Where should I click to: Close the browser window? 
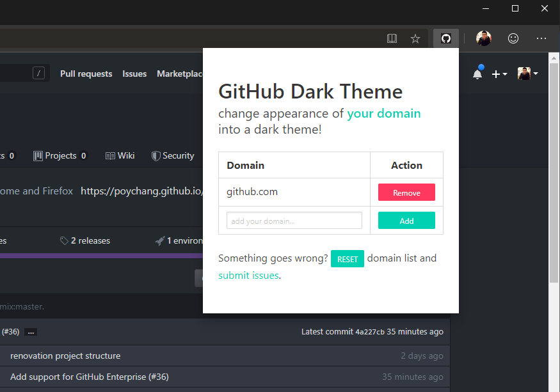(x=544, y=8)
